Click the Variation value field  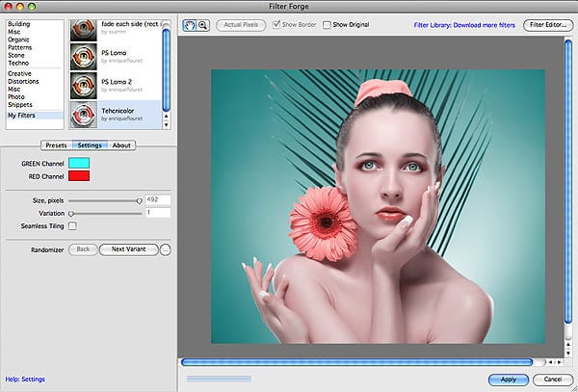(158, 213)
